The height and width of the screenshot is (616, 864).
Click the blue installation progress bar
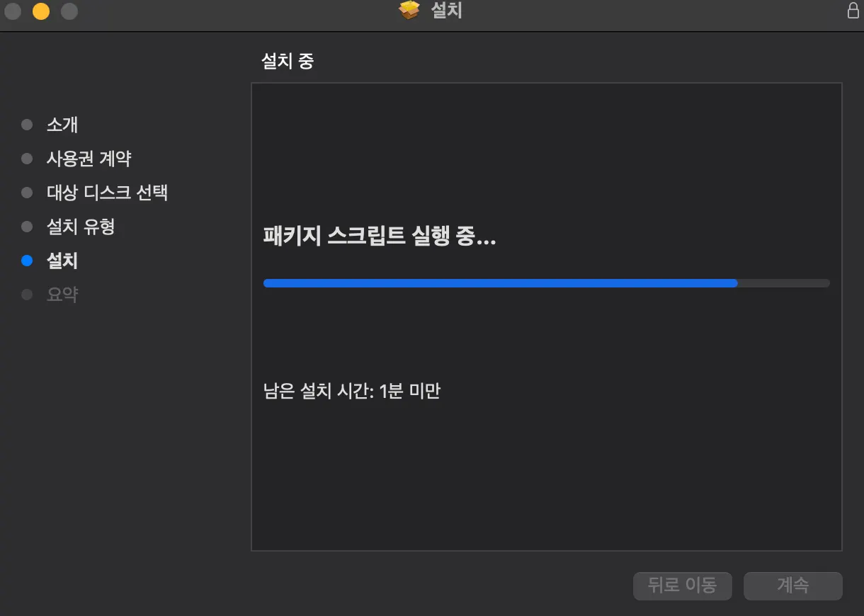(x=546, y=283)
